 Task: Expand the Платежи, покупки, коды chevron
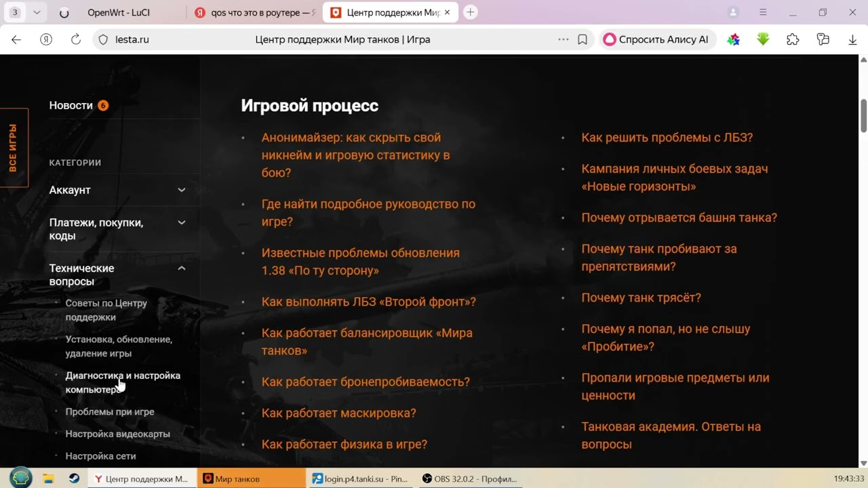pos(182,222)
